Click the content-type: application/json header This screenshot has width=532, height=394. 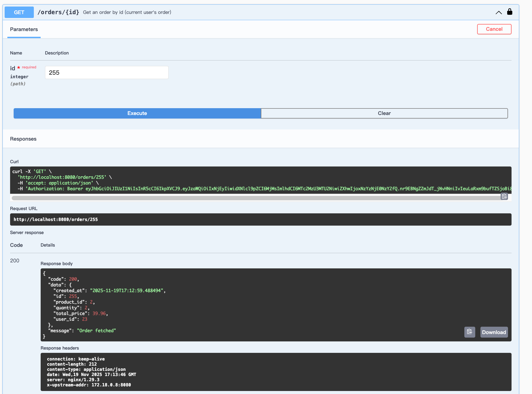coord(86,369)
